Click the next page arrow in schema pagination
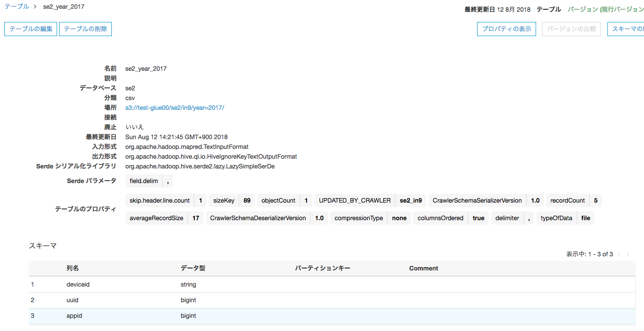Viewport: 644px width, 331px height. 627,254
